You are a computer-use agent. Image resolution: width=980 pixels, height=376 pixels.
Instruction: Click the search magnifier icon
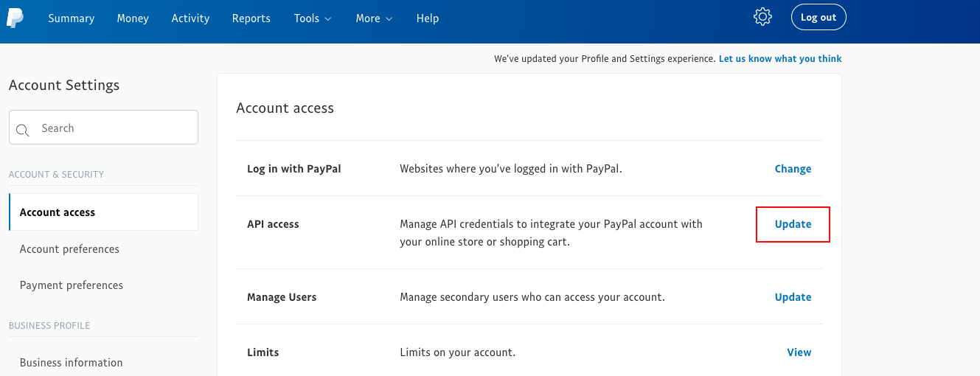point(23,130)
